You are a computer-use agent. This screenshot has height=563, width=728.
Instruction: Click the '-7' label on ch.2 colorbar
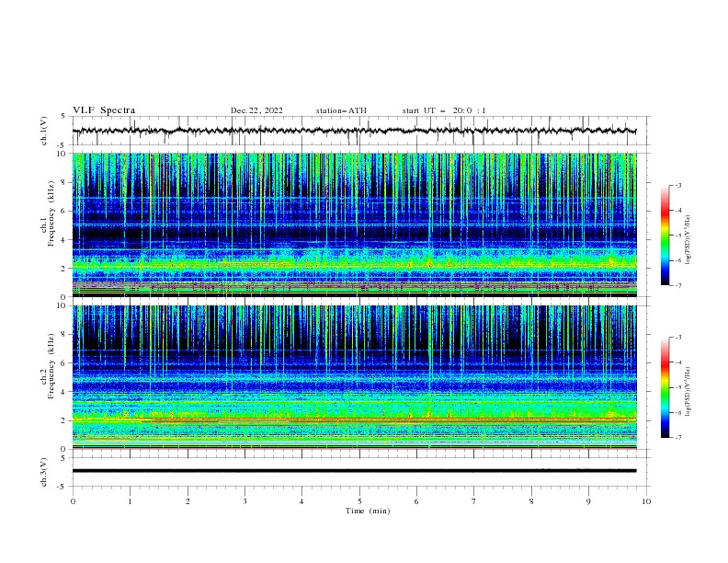[677, 438]
